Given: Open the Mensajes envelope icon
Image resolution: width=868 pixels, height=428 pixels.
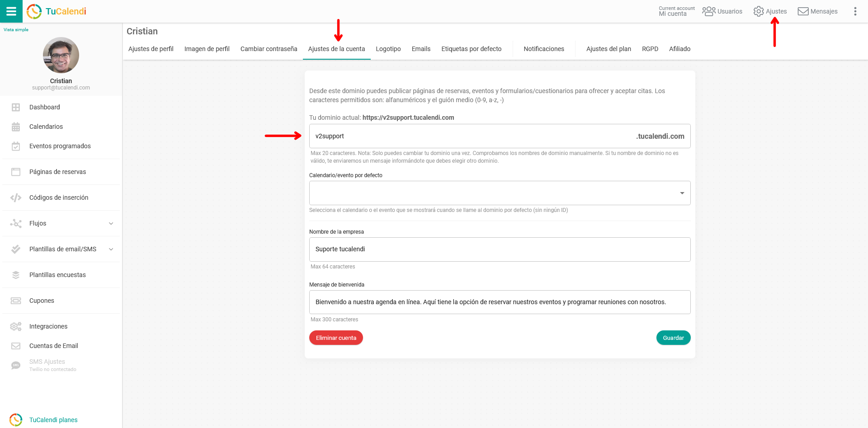Looking at the screenshot, I should [803, 11].
